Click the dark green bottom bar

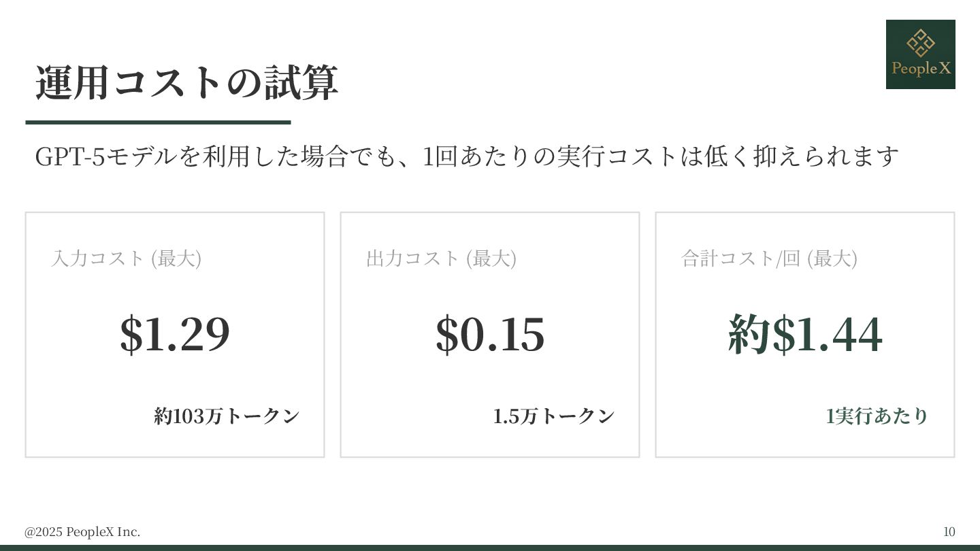490,547
